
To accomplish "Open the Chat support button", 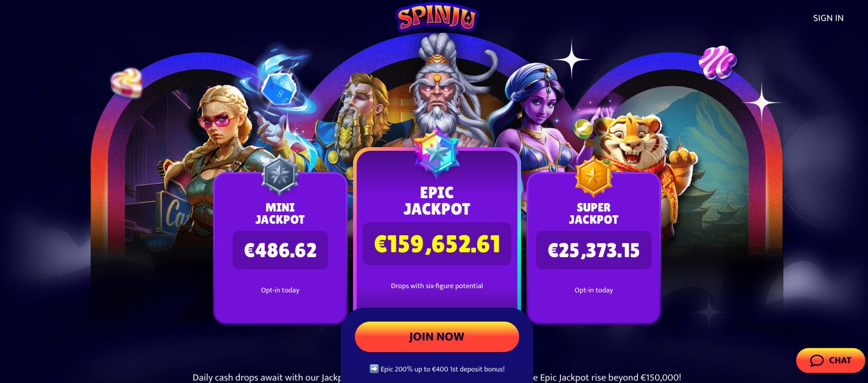I will tap(830, 361).
